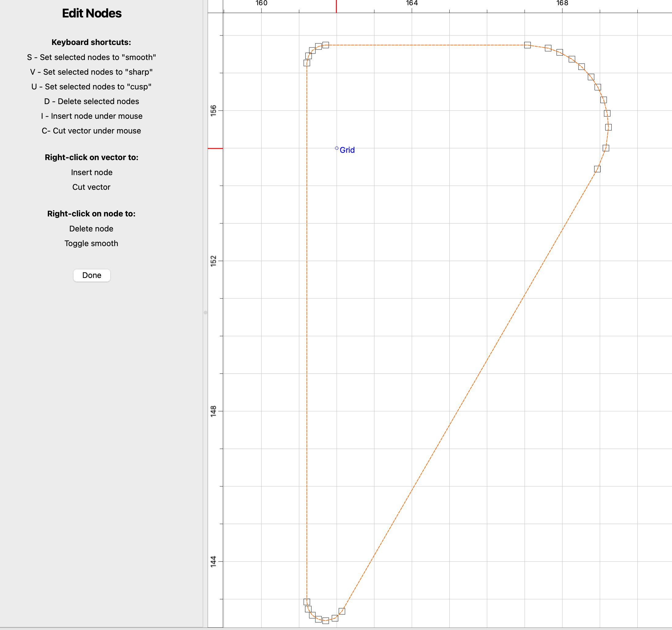Screen dimensions: 672x630
Task: Click the Done button
Action: pyautogui.click(x=92, y=275)
